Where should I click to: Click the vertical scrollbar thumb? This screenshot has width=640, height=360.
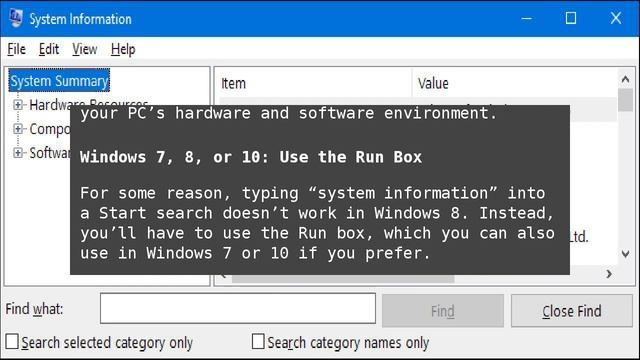pos(625,100)
